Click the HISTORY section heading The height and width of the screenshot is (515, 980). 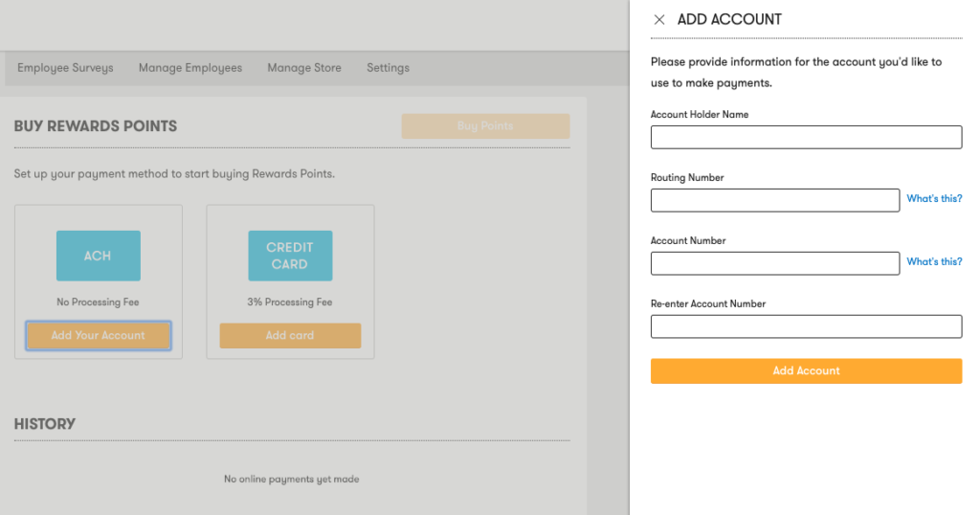tap(44, 424)
